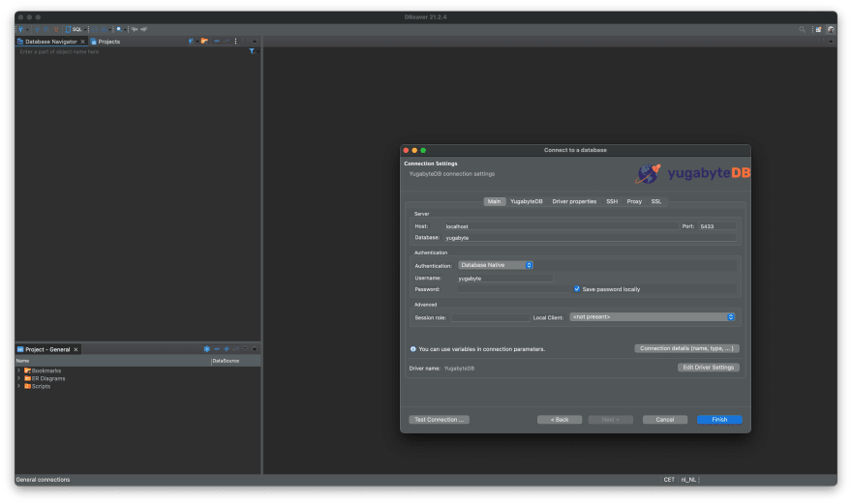This screenshot has width=852, height=504.
Task: Click the Cancel button in dialog
Action: 665,420
